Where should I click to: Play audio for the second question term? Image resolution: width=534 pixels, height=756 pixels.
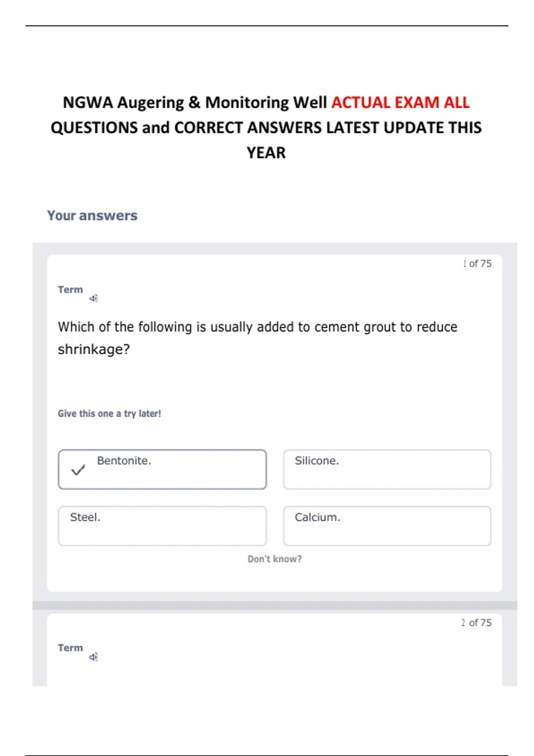(93, 657)
